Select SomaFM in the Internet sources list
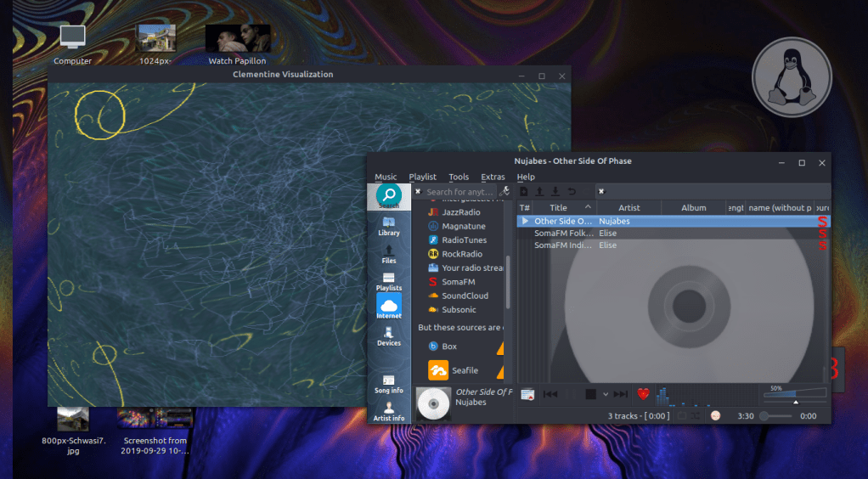This screenshot has width=868, height=479. click(x=457, y=282)
